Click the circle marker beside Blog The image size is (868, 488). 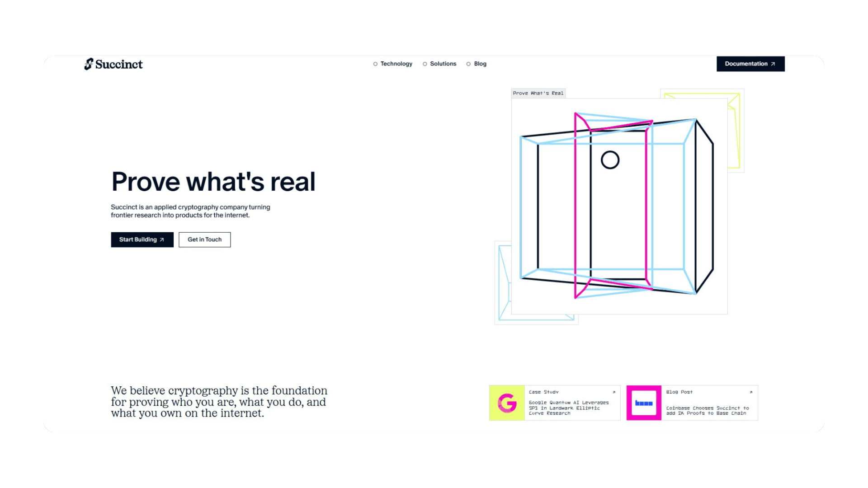pyautogui.click(x=468, y=64)
